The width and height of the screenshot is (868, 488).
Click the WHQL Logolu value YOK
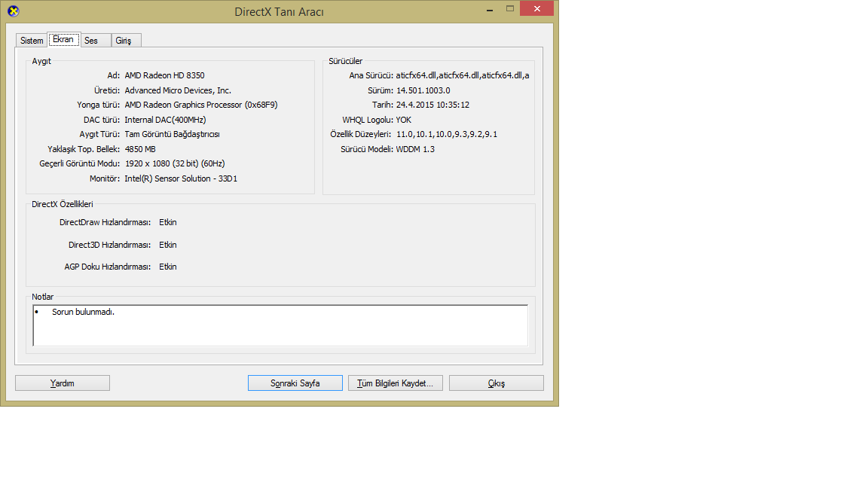tap(404, 120)
